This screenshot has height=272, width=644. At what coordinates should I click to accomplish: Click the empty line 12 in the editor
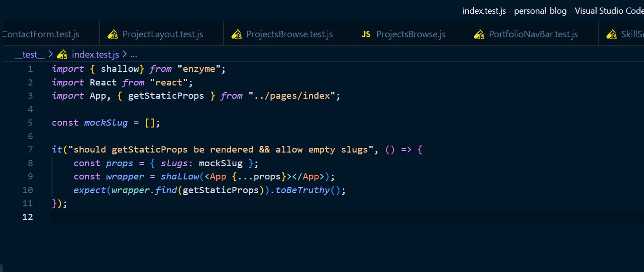tap(284, 217)
